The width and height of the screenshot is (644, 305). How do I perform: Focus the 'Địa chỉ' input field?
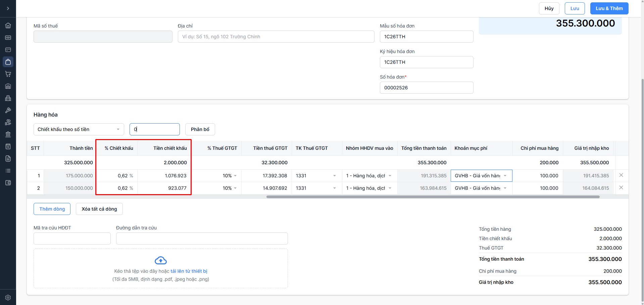coord(276,37)
